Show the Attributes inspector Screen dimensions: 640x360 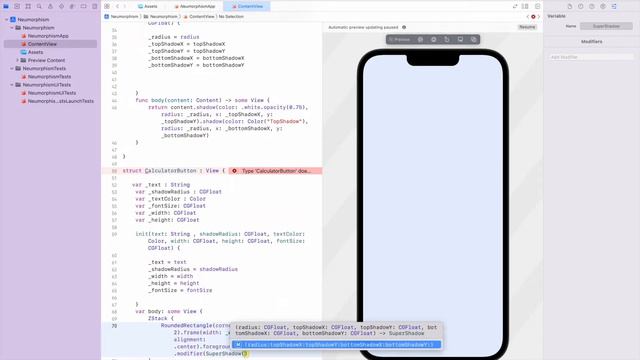point(614,7)
